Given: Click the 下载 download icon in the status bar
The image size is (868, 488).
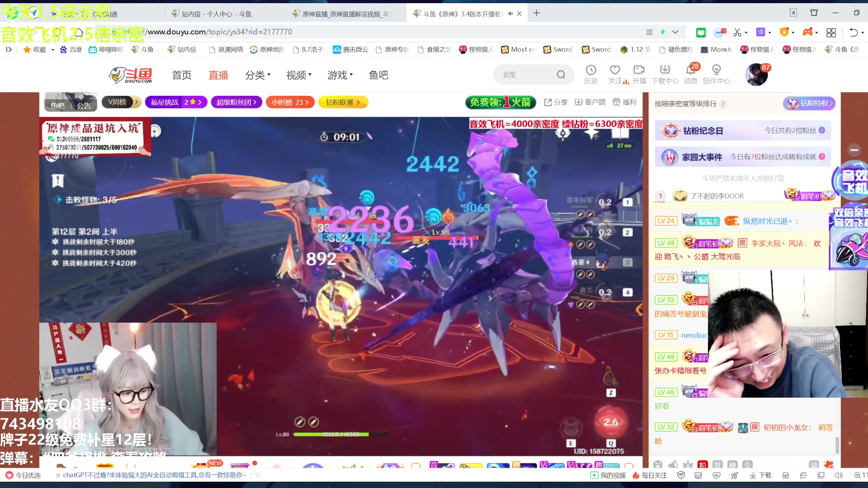Looking at the screenshot, I should (760, 475).
